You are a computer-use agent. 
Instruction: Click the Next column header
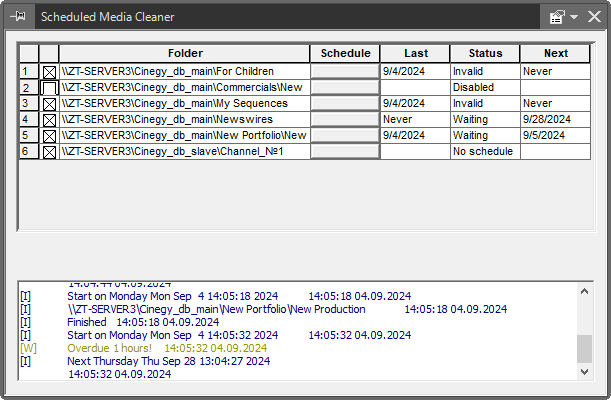(x=555, y=54)
